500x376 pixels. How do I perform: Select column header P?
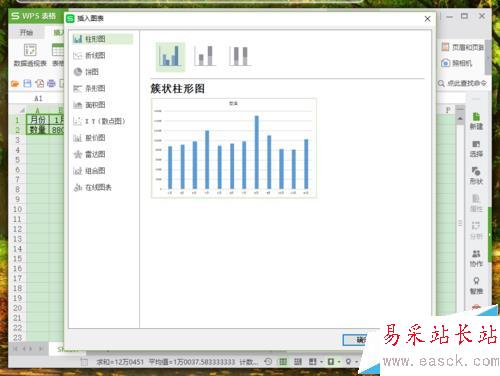(448, 110)
